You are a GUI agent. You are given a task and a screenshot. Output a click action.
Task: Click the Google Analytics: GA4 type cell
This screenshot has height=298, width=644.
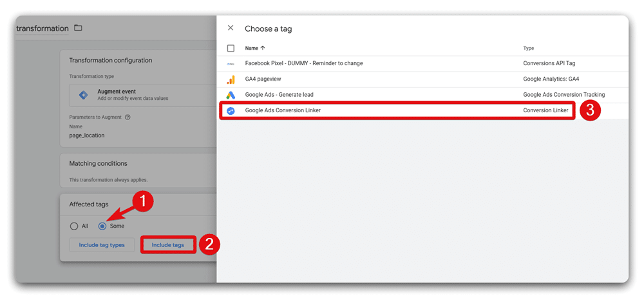click(551, 79)
